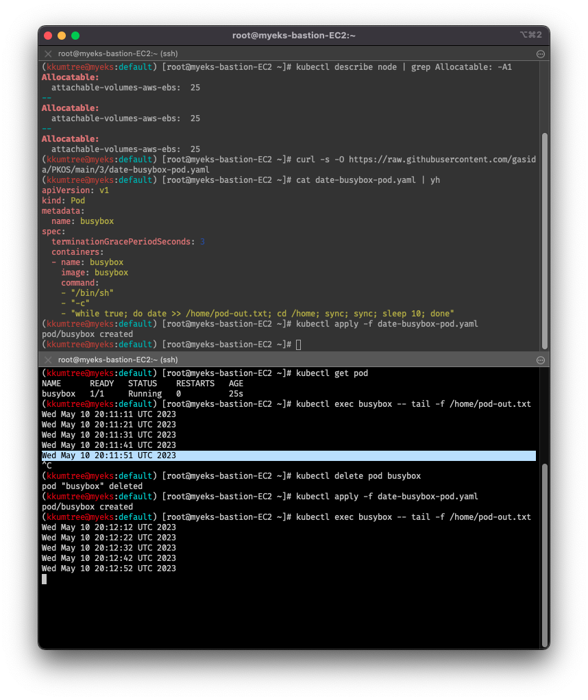Click the green zoom window button
588x700 pixels.
click(75, 36)
